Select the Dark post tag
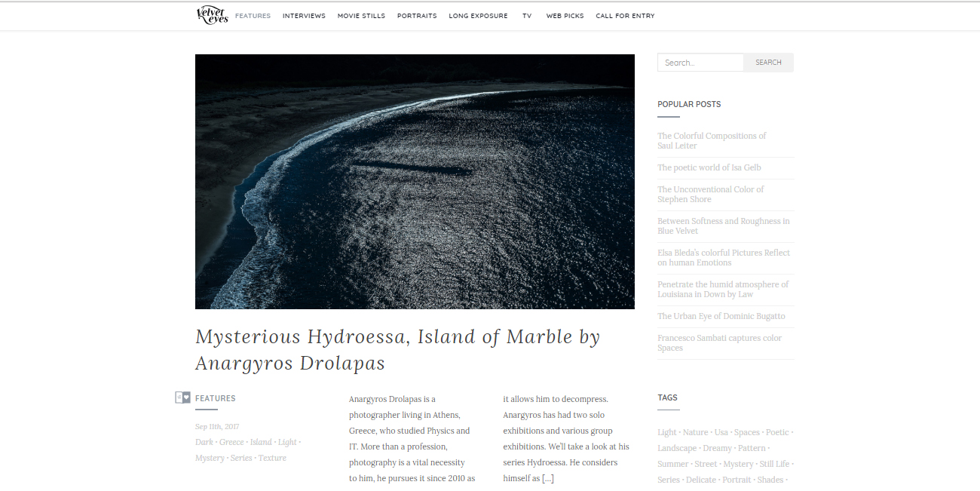The height and width of the screenshot is (491, 980). tap(204, 442)
